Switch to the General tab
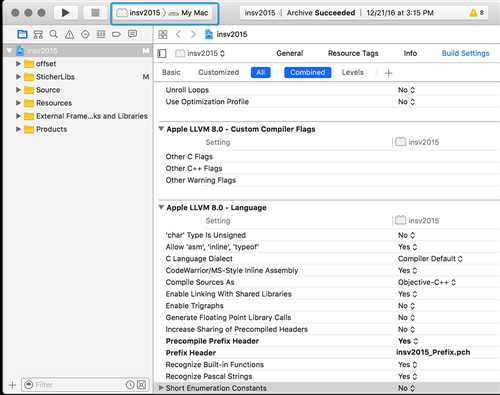Screen dimensions: 500x395 pos(290,53)
